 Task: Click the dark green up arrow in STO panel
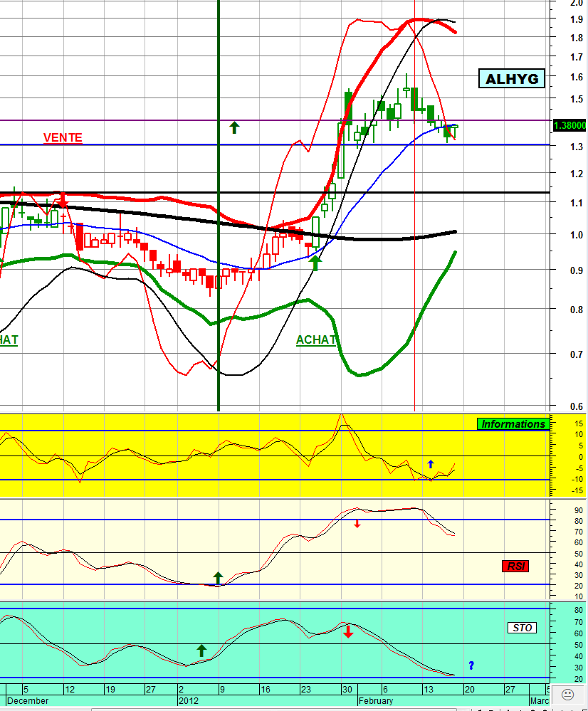click(201, 651)
